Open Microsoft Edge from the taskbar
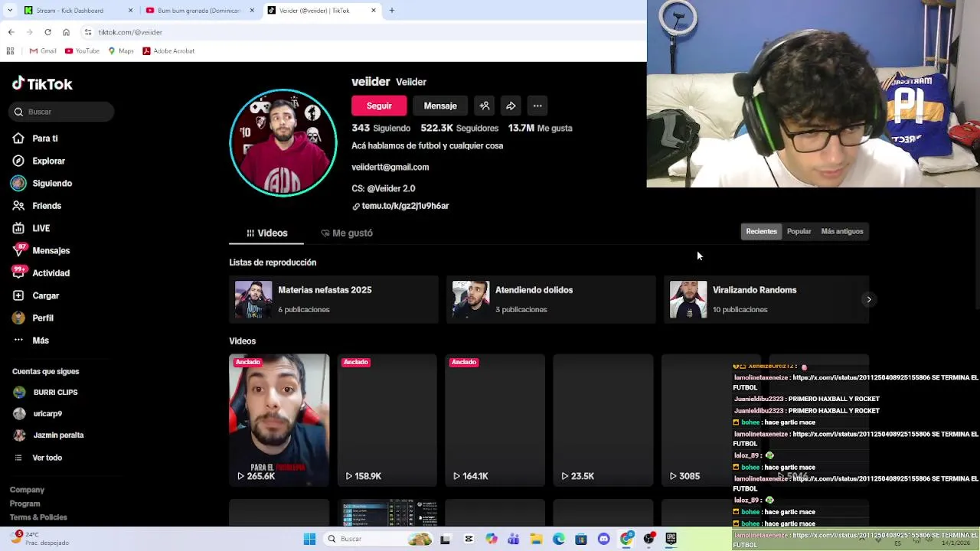The width and height of the screenshot is (980, 551). (559, 539)
